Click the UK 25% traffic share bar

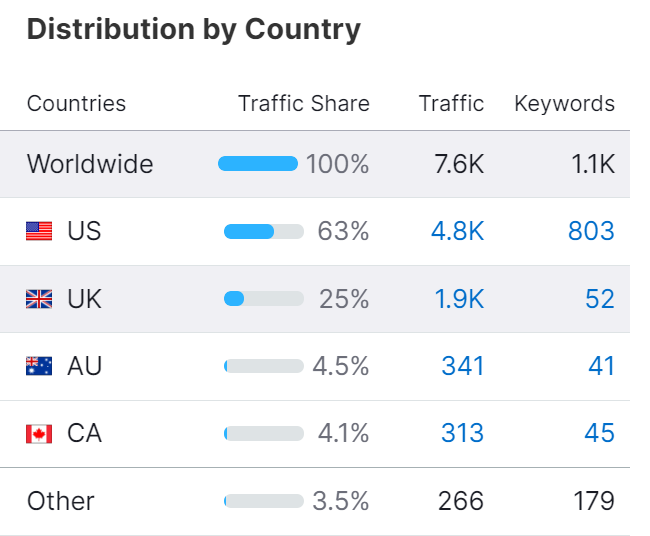(x=264, y=299)
